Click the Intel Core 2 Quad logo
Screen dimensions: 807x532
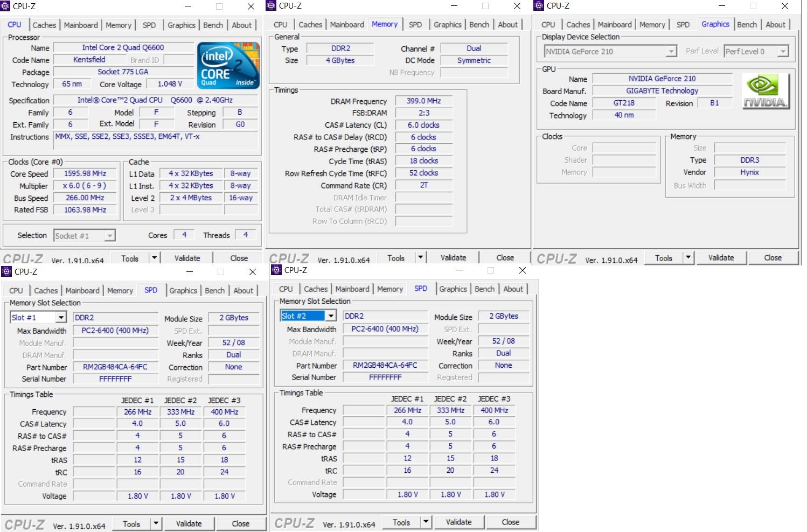[x=228, y=65]
